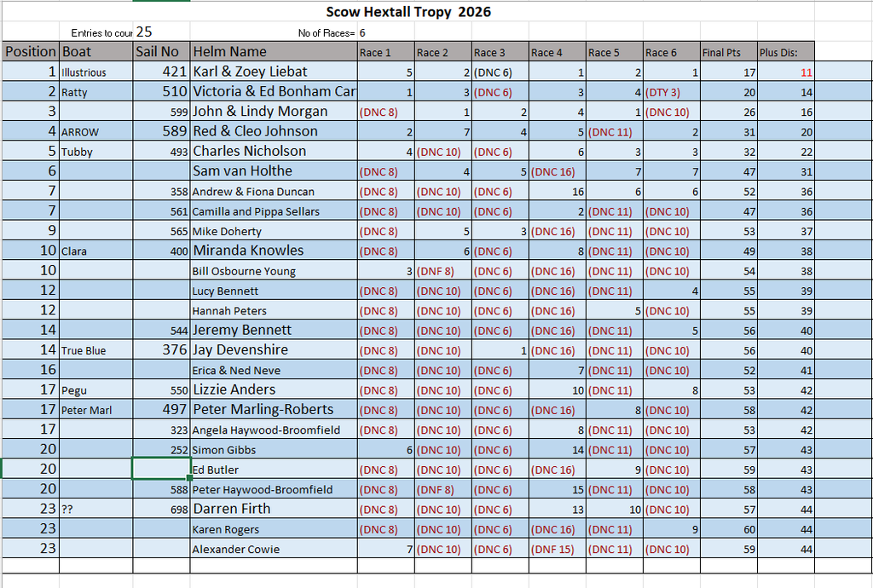This screenshot has width=873, height=588.
Task: Select sail number 589 for ARROW
Action: tap(161, 131)
